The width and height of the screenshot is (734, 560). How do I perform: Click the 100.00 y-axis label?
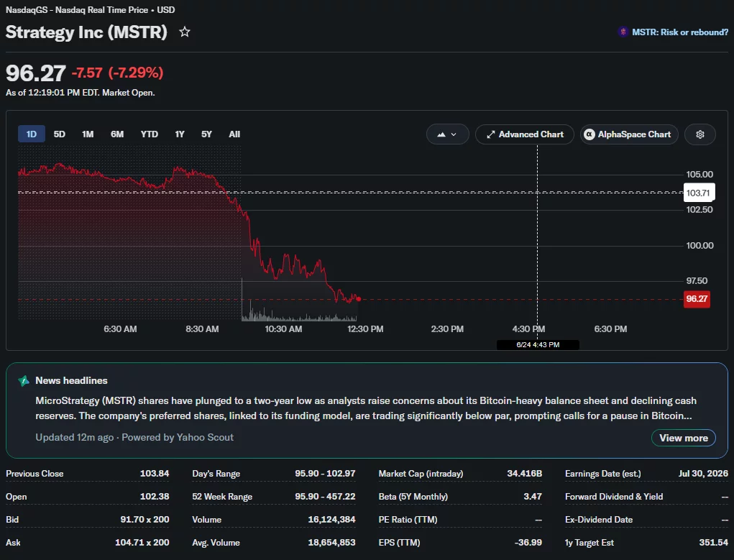(699, 245)
